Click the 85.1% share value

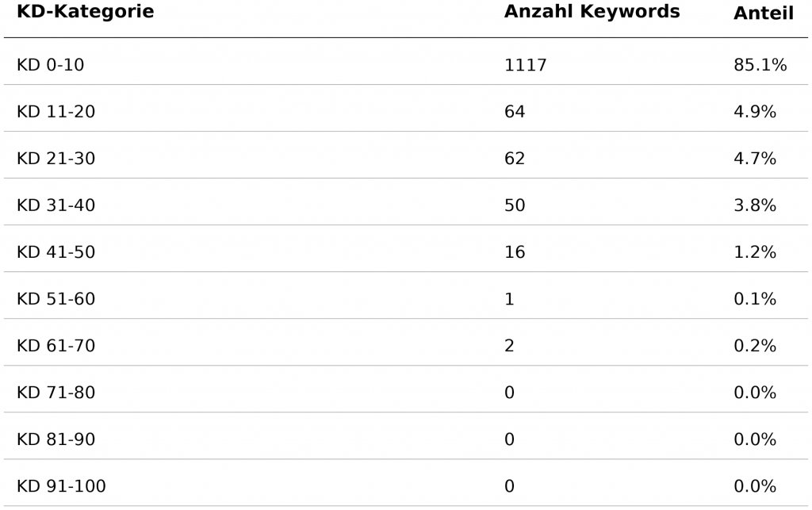tap(760, 65)
